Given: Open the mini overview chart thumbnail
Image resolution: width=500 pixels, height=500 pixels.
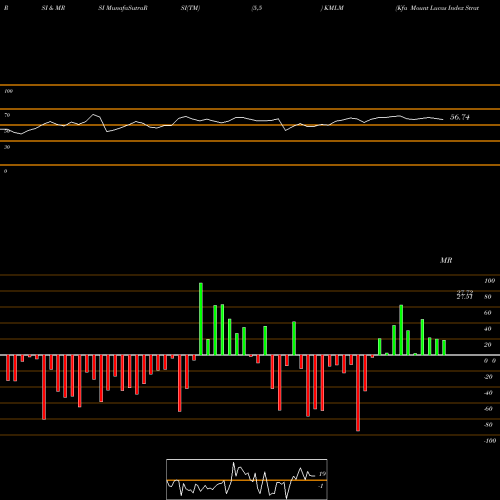Looking at the screenshot, I should coord(247,479).
